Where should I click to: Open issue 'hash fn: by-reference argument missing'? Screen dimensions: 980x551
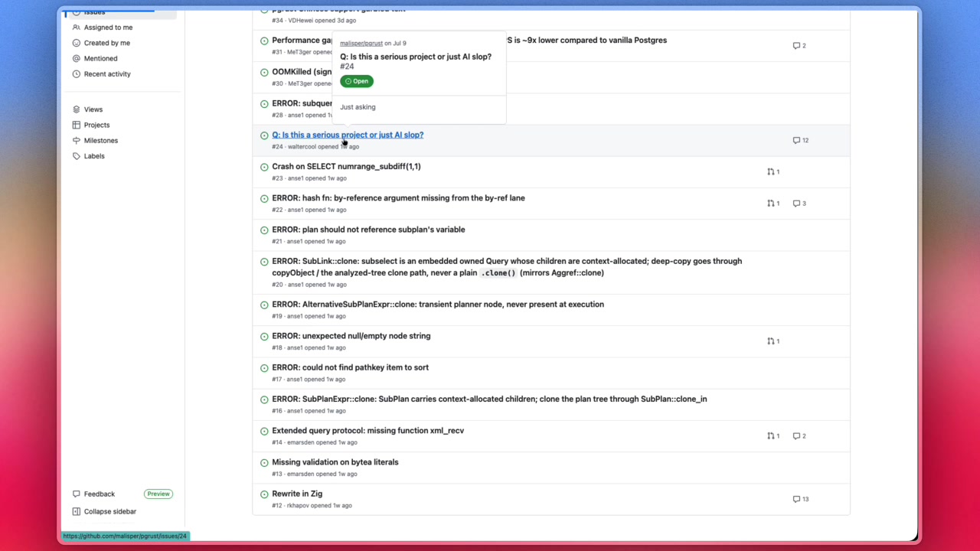398,198
